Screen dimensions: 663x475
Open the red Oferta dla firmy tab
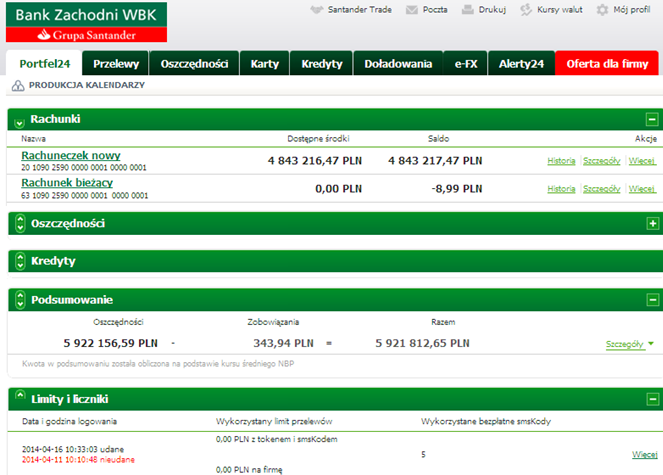tap(607, 63)
